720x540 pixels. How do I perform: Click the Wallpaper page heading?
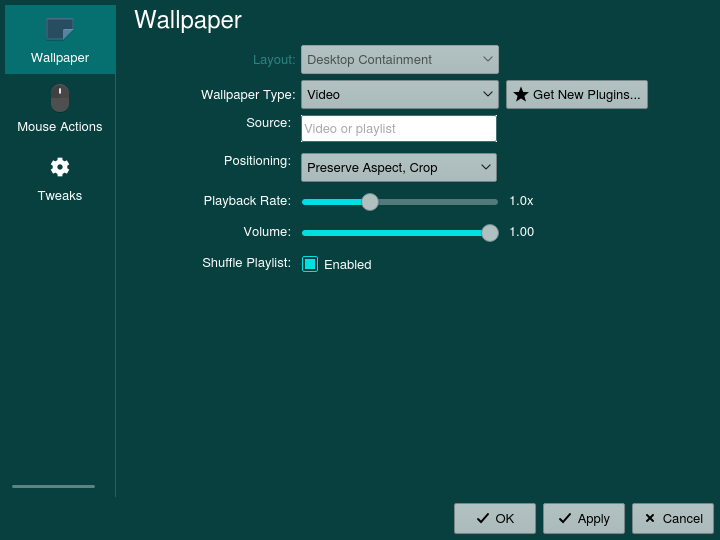[x=188, y=20]
